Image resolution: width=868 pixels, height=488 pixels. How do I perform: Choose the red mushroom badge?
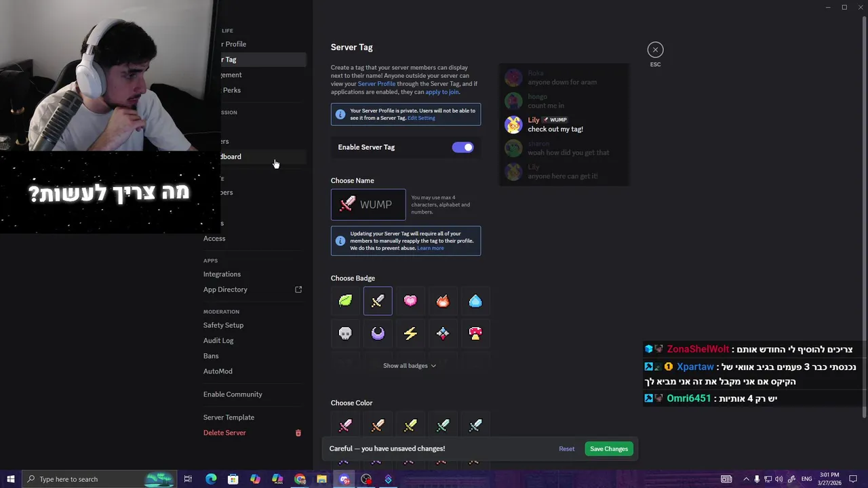[x=475, y=333]
